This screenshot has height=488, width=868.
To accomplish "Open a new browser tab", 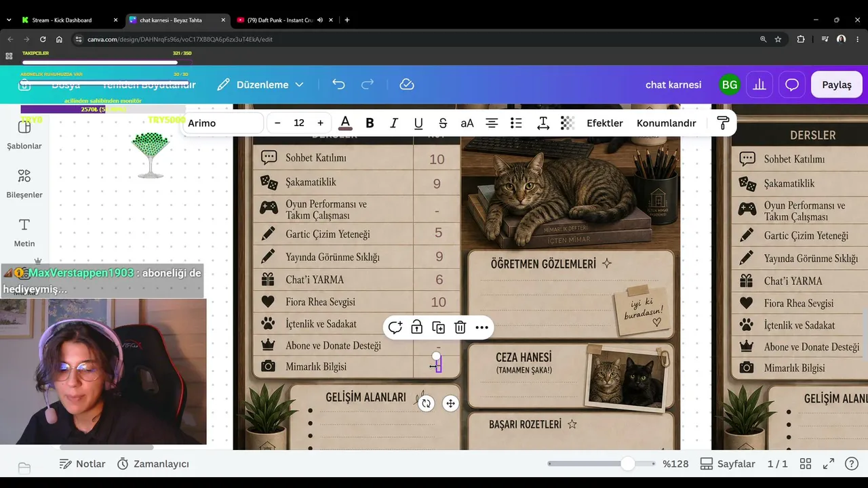I will click(347, 20).
